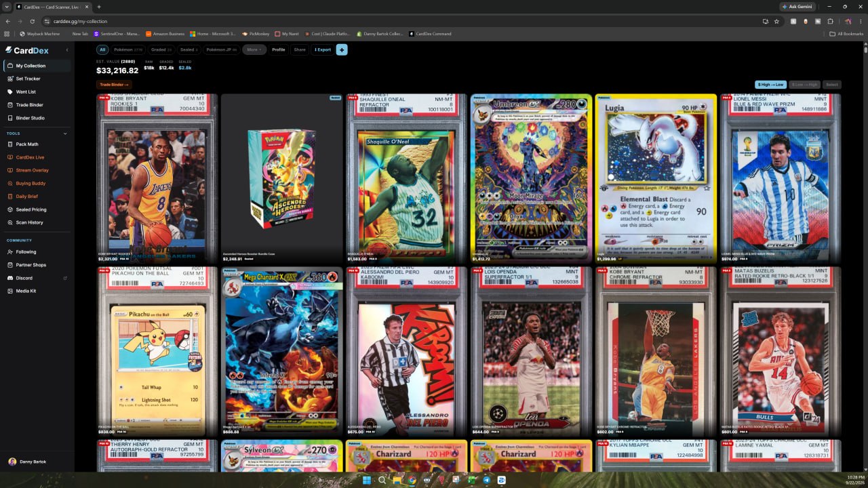868x488 pixels.
Task: Filter collection by Graded
Action: [x=161, y=49]
